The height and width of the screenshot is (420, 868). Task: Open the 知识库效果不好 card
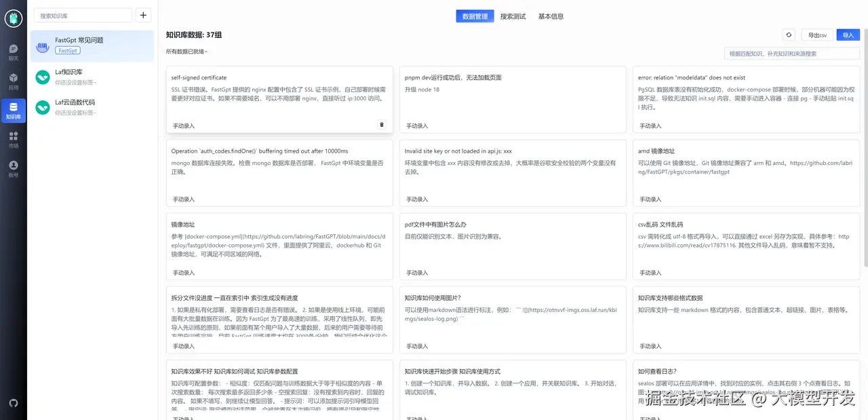279,390
